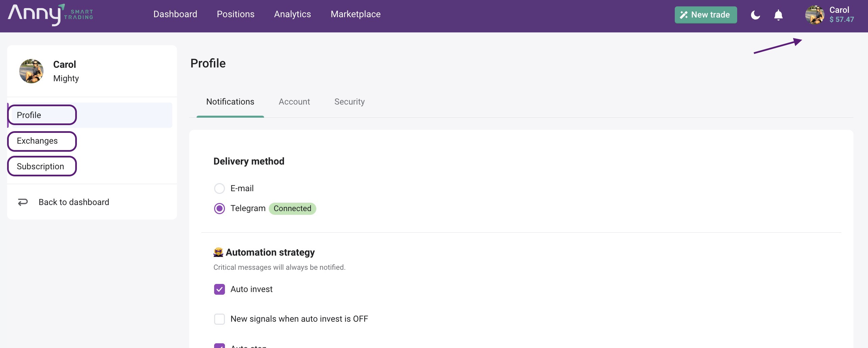
Task: Select Telegram delivery method
Action: [220, 209]
